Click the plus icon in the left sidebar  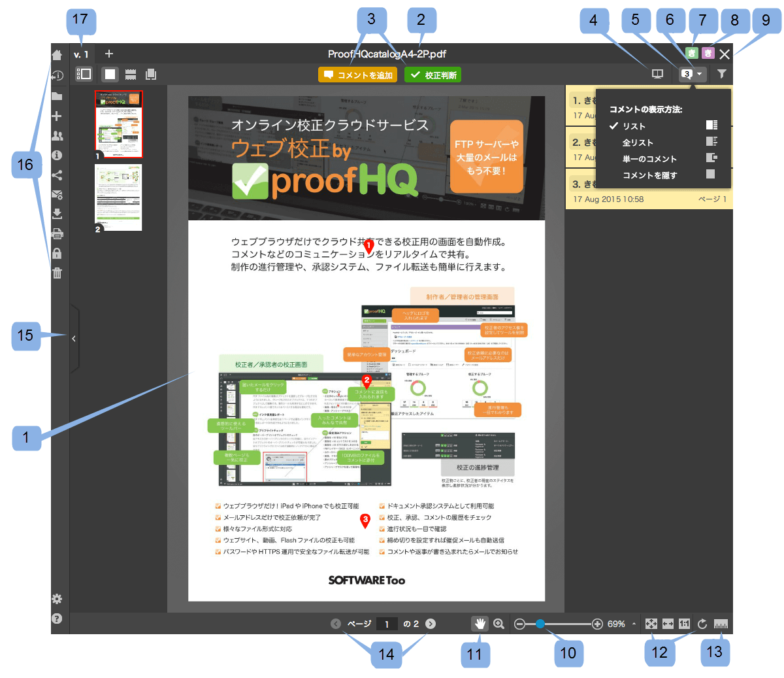[x=57, y=116]
